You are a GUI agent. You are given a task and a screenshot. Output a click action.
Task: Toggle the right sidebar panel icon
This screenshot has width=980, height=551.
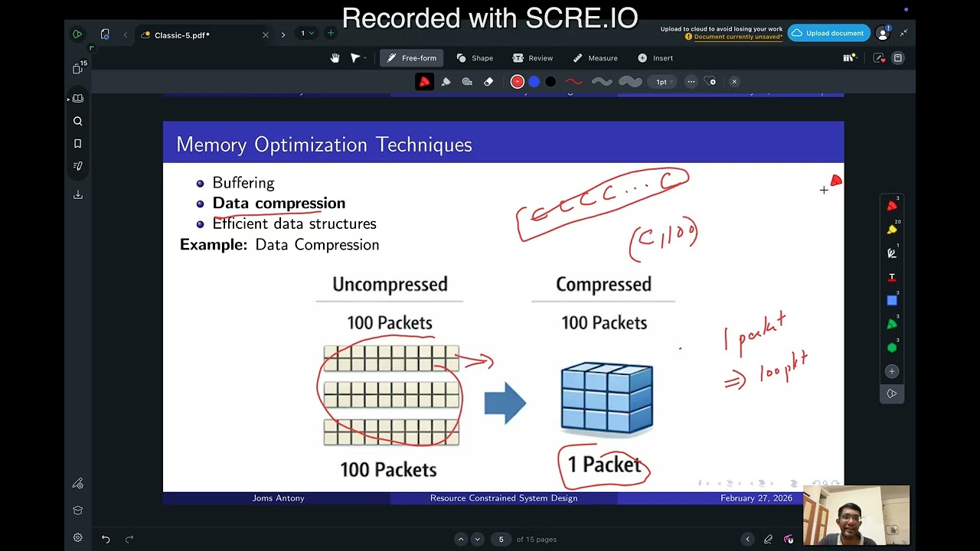click(x=898, y=58)
